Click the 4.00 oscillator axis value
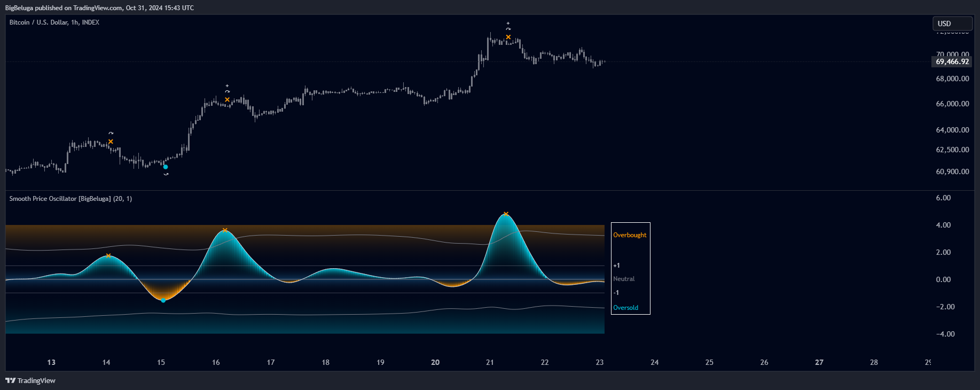 tap(943, 225)
